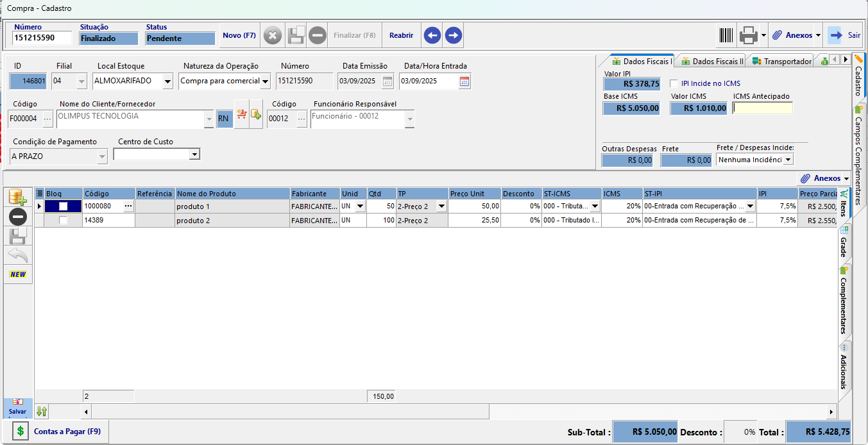The image size is (868, 445).
Task: Click the Reabrir button
Action: point(401,35)
